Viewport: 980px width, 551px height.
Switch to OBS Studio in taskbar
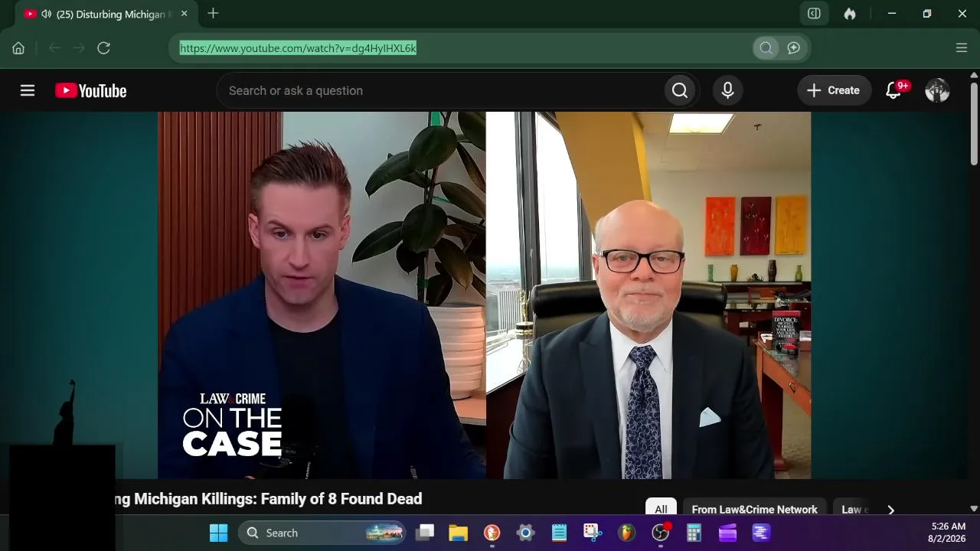coord(660,533)
